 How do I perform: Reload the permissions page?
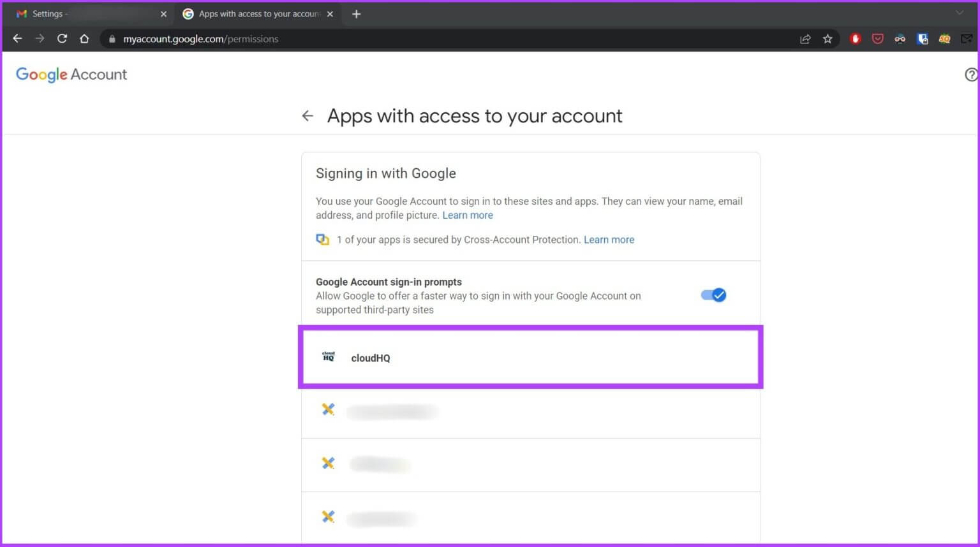point(62,39)
